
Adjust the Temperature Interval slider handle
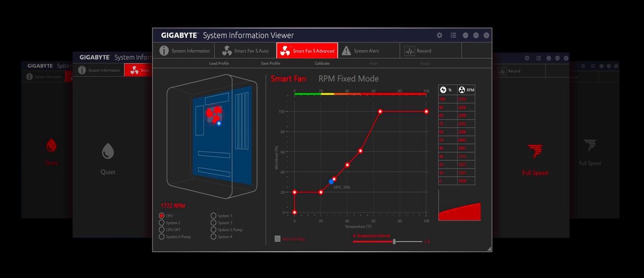click(394, 242)
